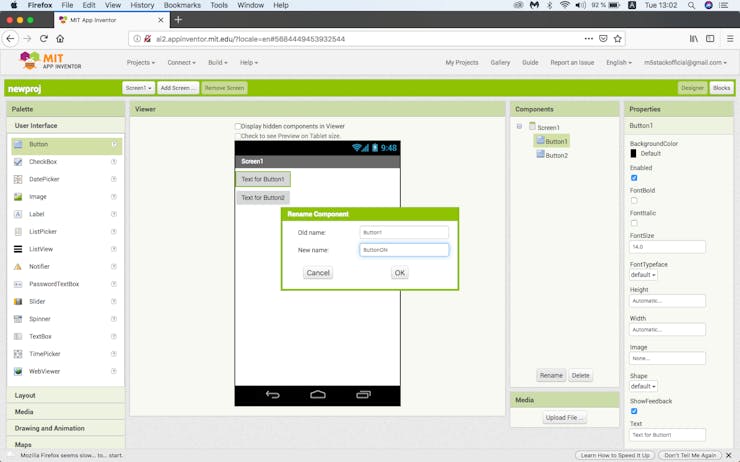Click the Delete component button

click(x=580, y=376)
